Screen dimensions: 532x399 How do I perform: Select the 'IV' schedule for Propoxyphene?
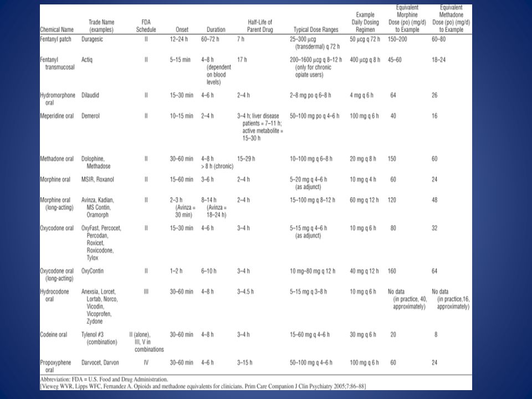click(x=146, y=362)
